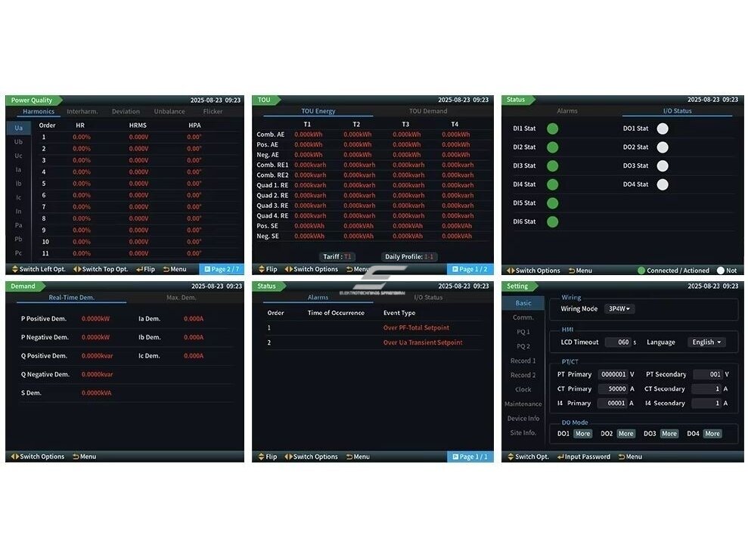
Task: Select the Real-Time Dem. tab
Action: (72, 298)
